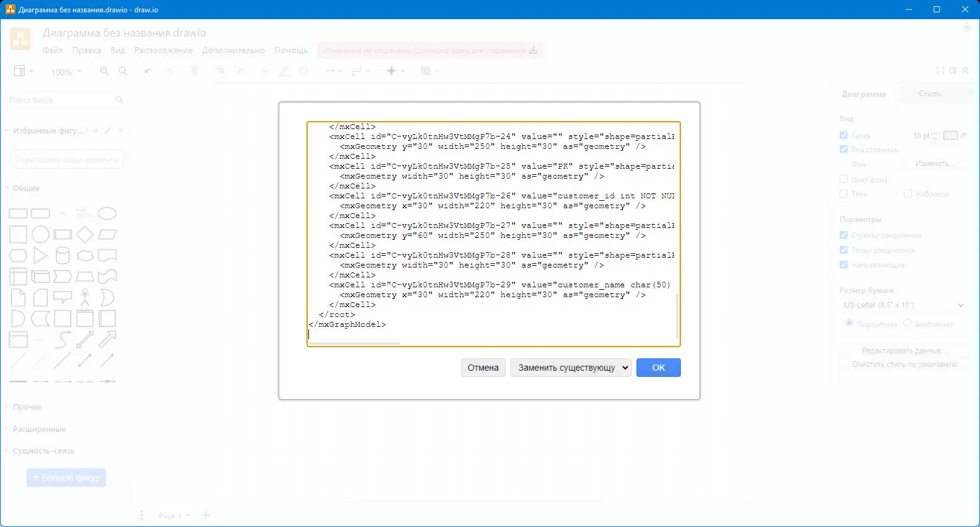Select the actor stick figure shape
The height and width of the screenshot is (527, 980).
85,298
